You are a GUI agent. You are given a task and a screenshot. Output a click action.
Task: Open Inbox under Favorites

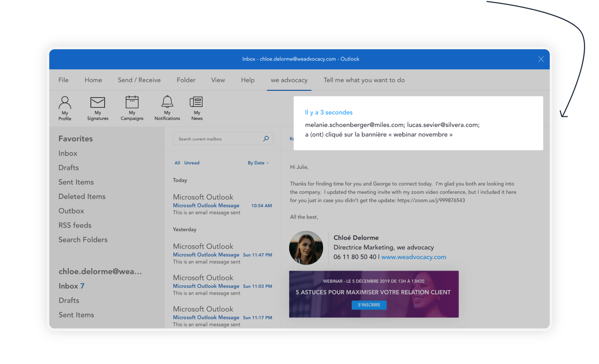(x=68, y=153)
